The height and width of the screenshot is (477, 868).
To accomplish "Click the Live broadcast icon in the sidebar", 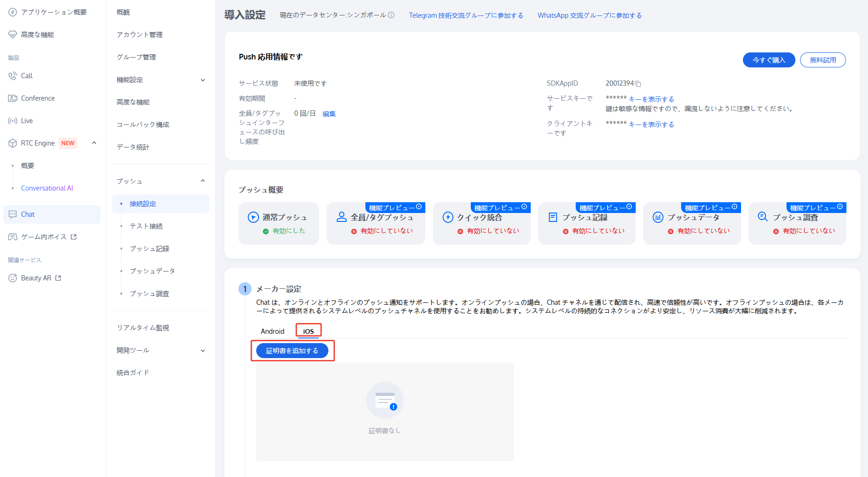I will 13,121.
